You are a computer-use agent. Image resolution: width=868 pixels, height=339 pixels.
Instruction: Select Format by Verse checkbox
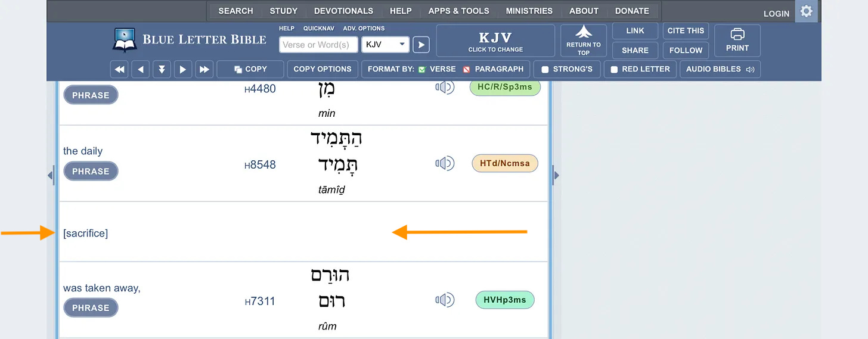point(422,69)
